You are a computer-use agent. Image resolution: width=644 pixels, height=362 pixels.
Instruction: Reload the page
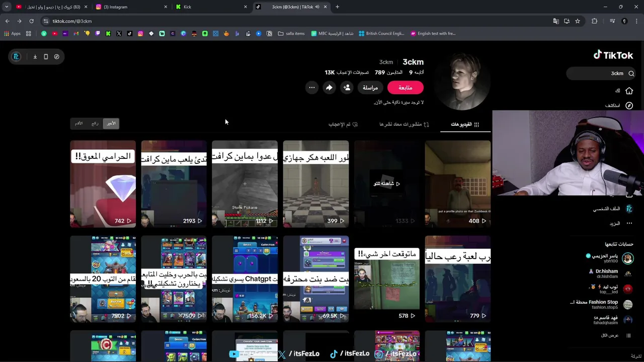(31, 21)
